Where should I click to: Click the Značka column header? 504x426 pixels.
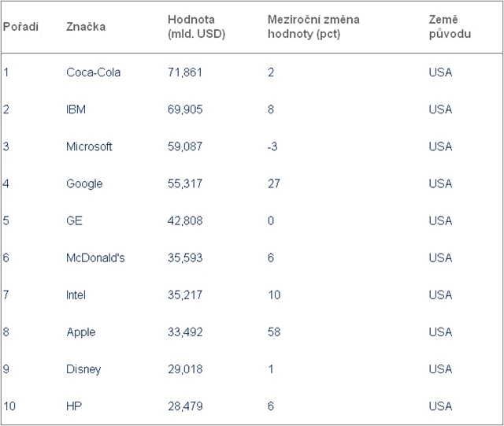[x=86, y=27]
